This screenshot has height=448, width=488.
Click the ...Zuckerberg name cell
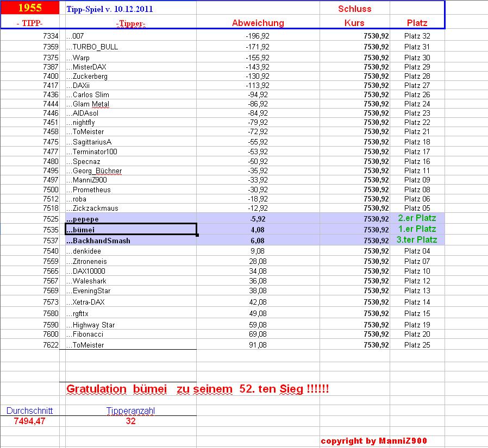coord(131,77)
